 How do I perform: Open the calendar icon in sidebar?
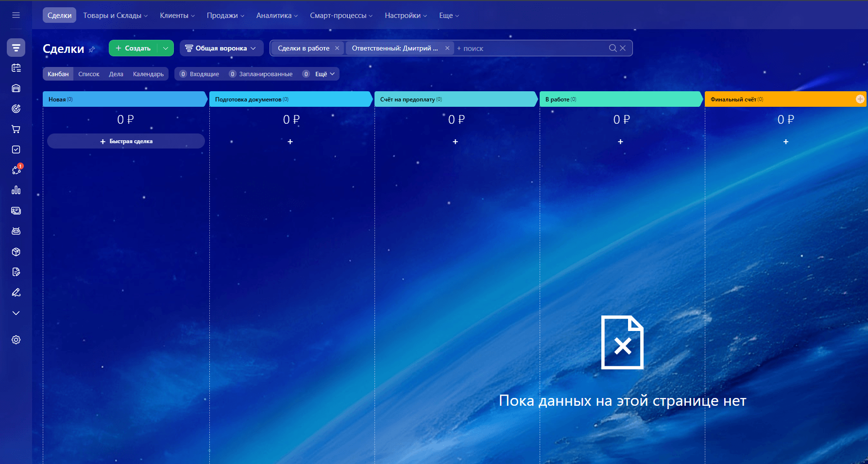coord(16,68)
